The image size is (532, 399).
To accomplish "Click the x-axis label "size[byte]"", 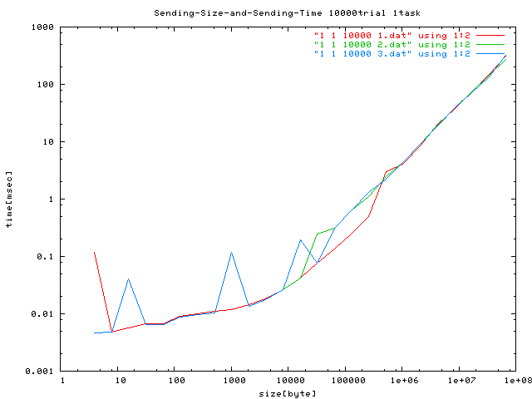I will point(288,392).
